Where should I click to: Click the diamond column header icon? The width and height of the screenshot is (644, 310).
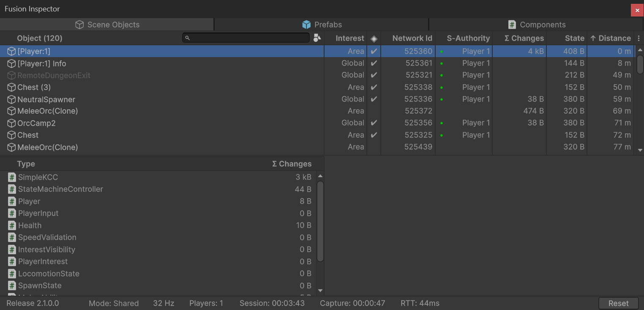[x=374, y=38]
